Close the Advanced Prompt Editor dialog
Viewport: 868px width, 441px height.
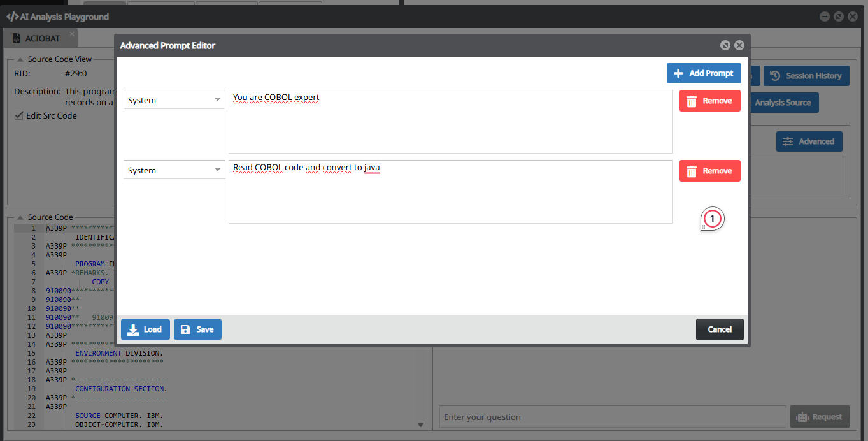click(x=739, y=45)
